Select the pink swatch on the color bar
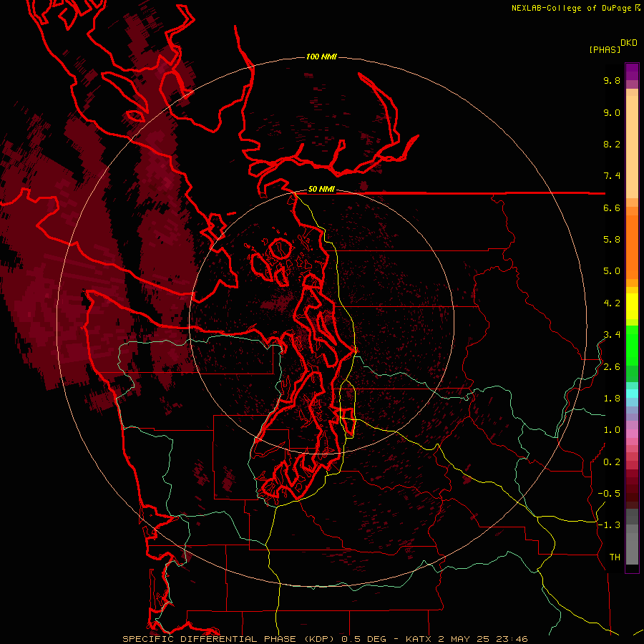Screen dimensions: 644x644 coord(632,434)
